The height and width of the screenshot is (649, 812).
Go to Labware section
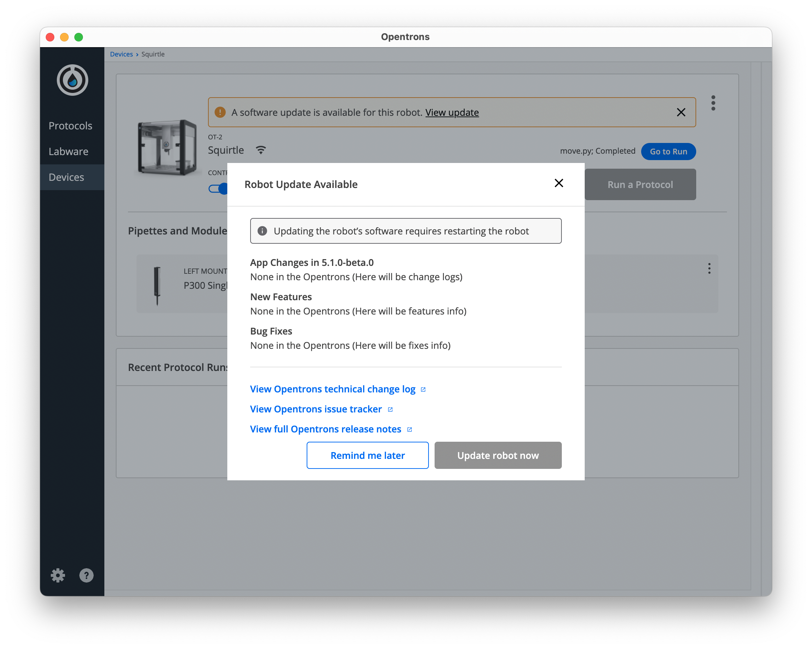pos(69,152)
